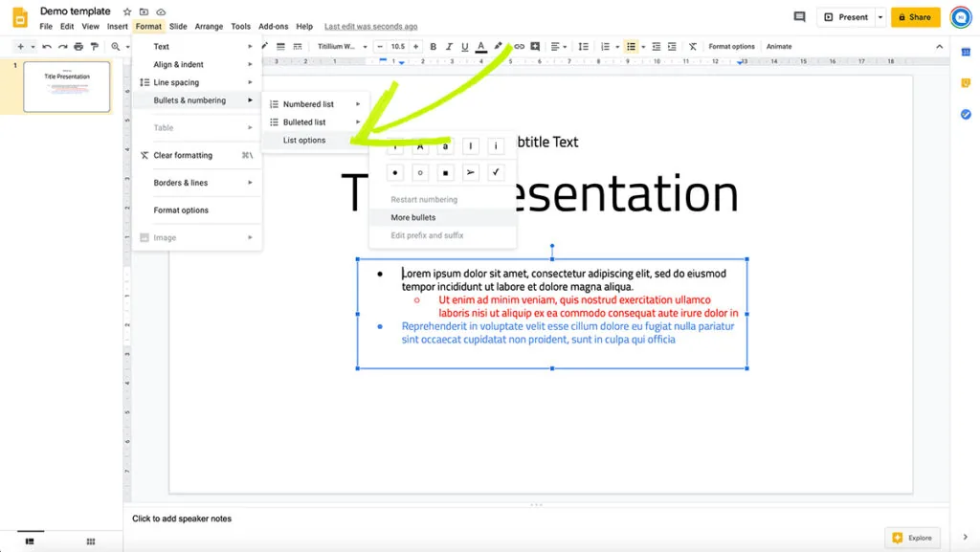Open border weight options
The image size is (980, 552).
[x=280, y=46]
